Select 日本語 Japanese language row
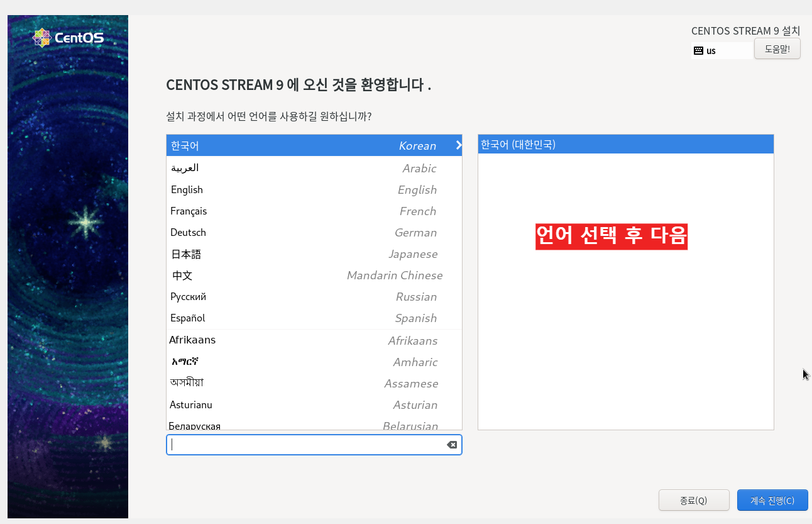This screenshot has width=812, height=524. coord(314,254)
